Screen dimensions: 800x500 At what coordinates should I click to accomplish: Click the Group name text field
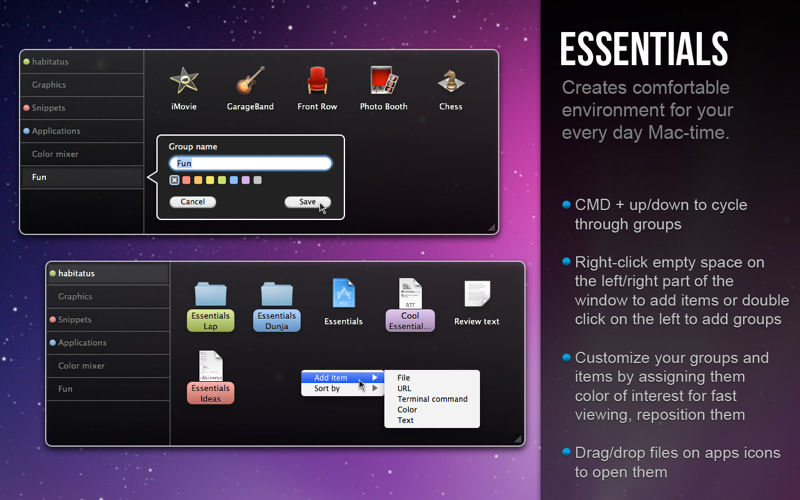click(x=250, y=163)
